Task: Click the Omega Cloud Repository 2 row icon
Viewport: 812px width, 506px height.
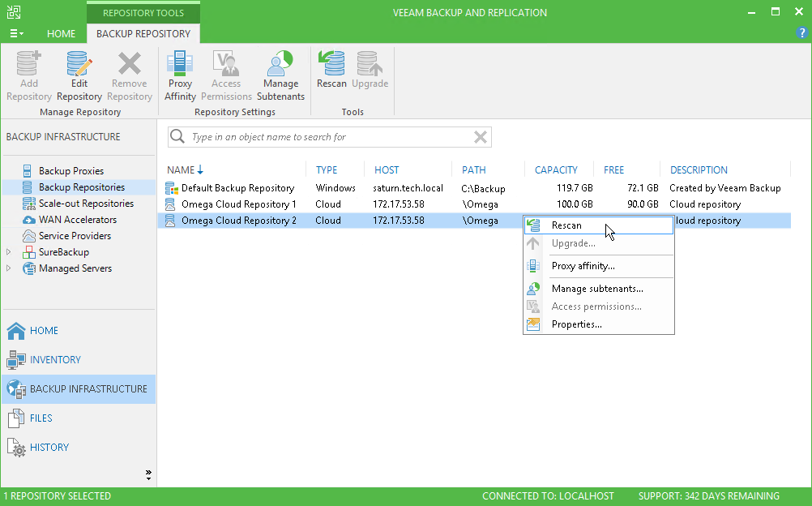Action: [x=170, y=221]
